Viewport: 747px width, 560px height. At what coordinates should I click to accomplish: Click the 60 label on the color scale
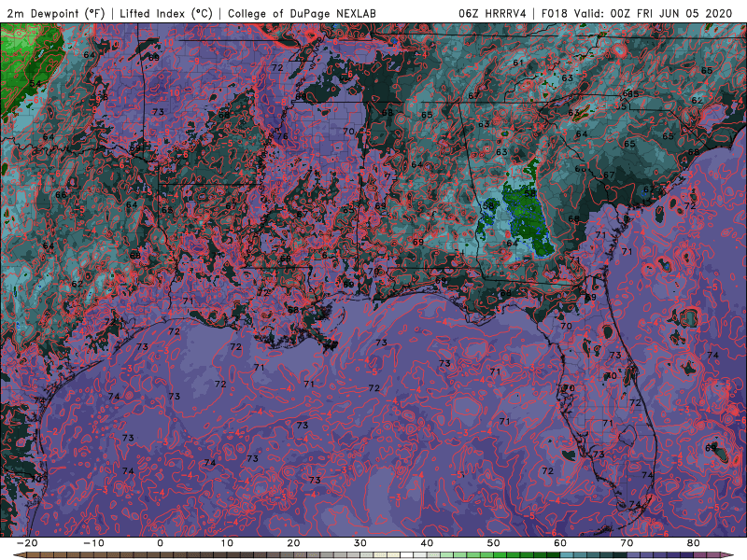tap(560, 543)
